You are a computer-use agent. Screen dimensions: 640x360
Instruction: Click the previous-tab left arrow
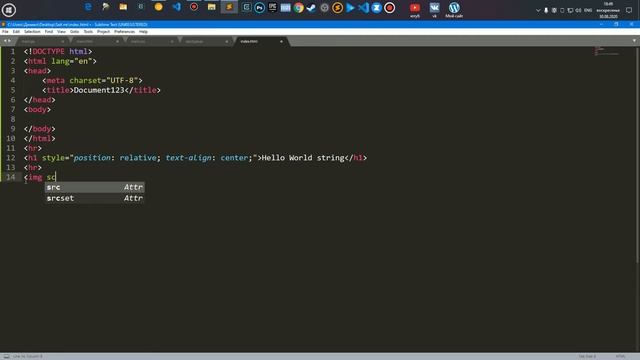point(5,41)
